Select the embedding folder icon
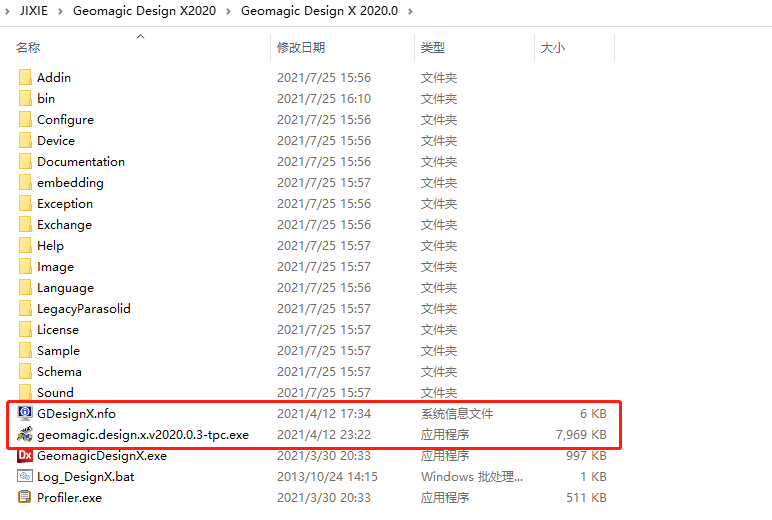Screen dimensions: 772x520 coord(25,183)
